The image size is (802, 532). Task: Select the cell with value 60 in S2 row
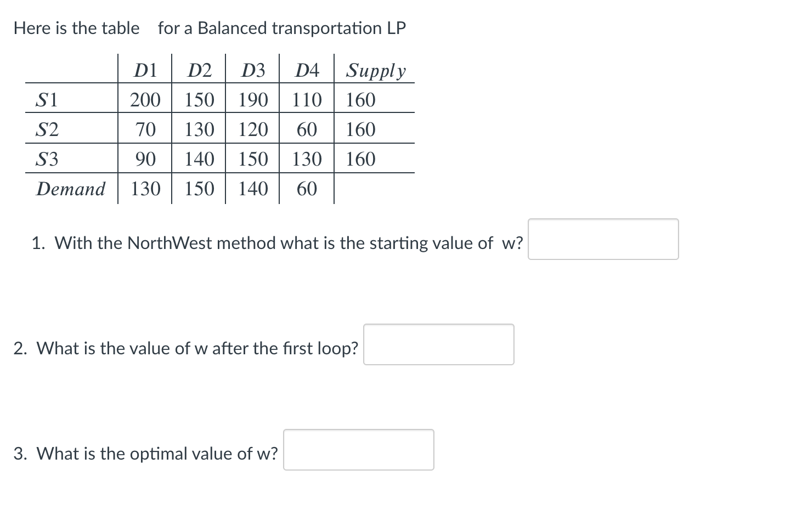[306, 129]
